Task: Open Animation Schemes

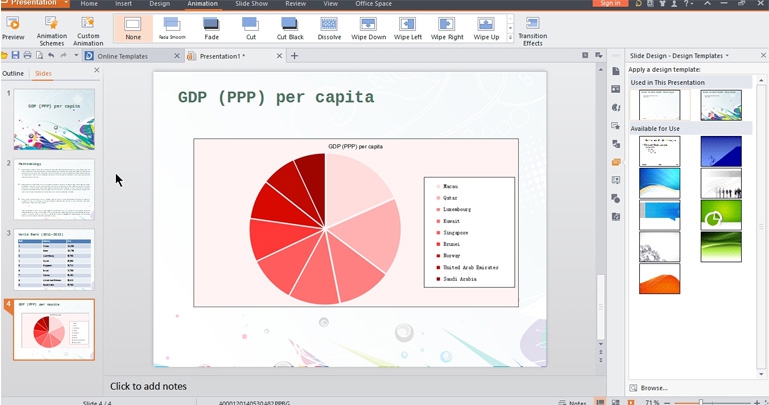Action: click(51, 30)
